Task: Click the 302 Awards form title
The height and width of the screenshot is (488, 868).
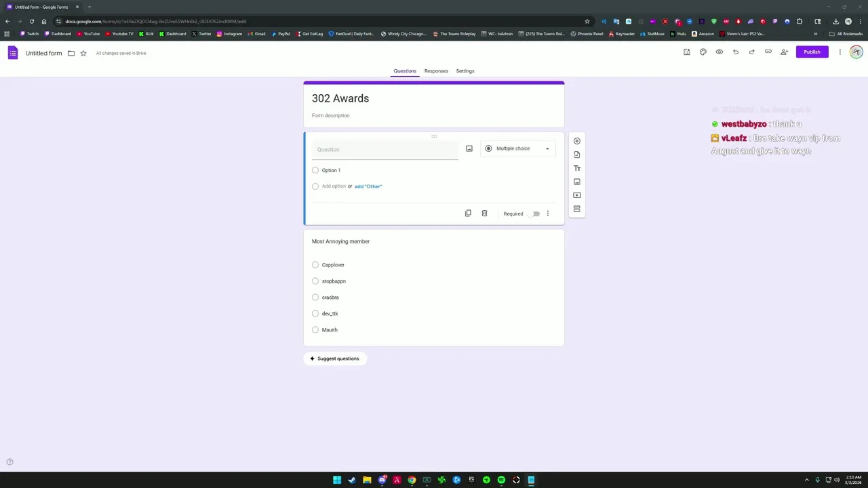Action: pos(340,98)
